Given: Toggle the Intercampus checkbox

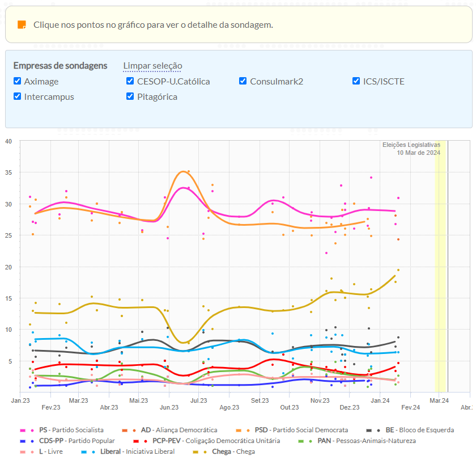Looking at the screenshot, I should click(18, 96).
